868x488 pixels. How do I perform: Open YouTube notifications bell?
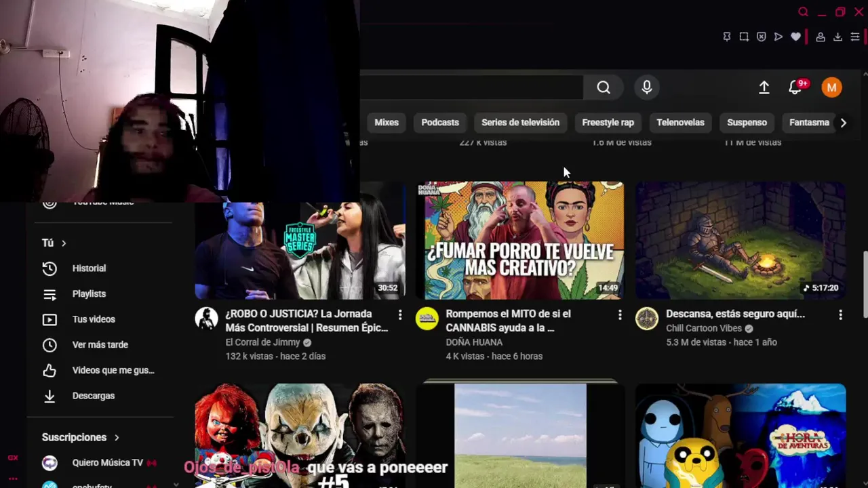point(795,87)
